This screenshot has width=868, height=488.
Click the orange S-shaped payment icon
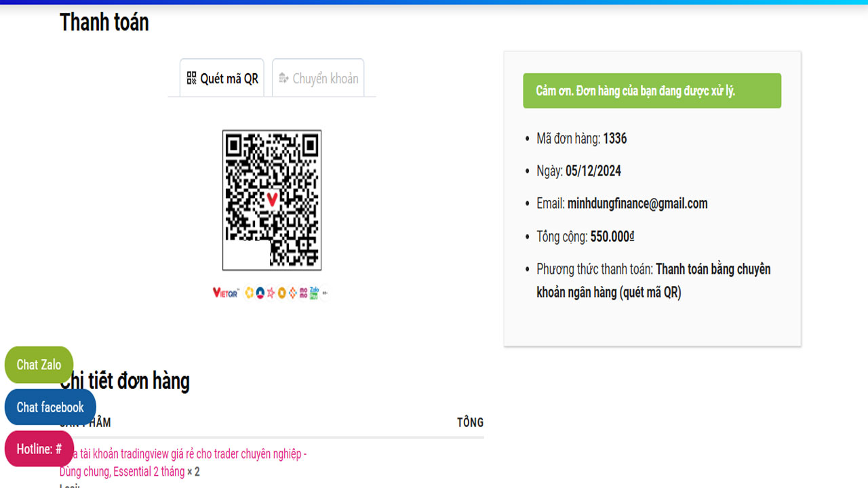point(292,293)
